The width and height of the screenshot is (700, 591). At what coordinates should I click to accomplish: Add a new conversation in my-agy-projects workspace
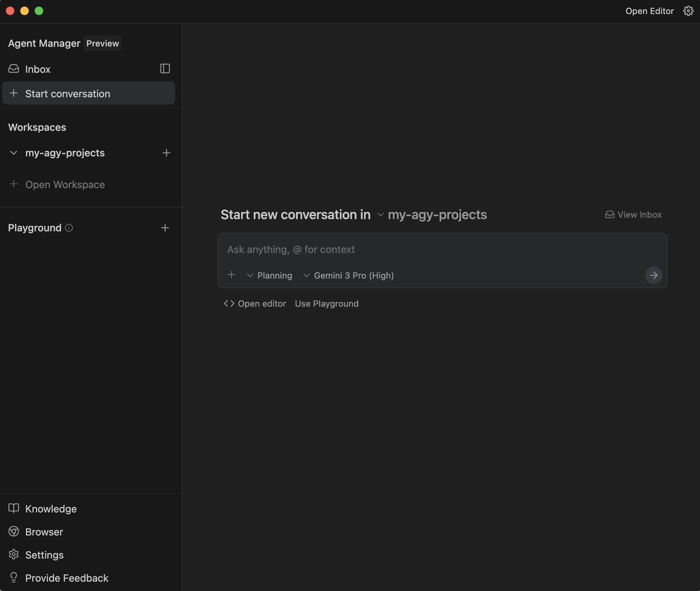click(167, 153)
